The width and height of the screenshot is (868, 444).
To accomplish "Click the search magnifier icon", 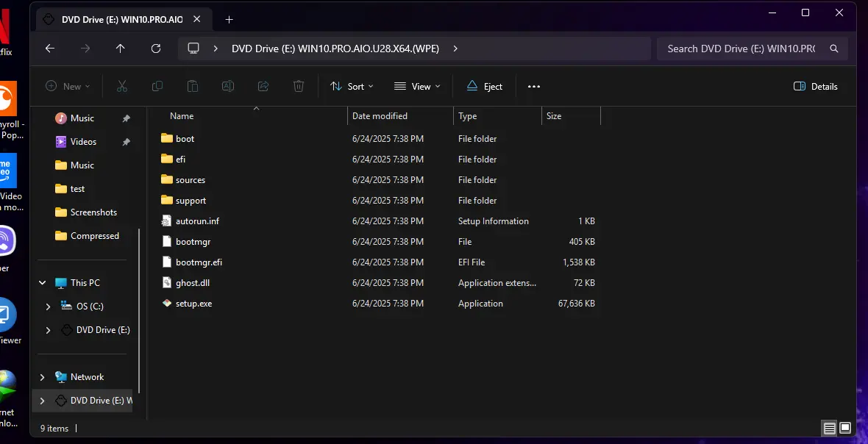I will [834, 49].
